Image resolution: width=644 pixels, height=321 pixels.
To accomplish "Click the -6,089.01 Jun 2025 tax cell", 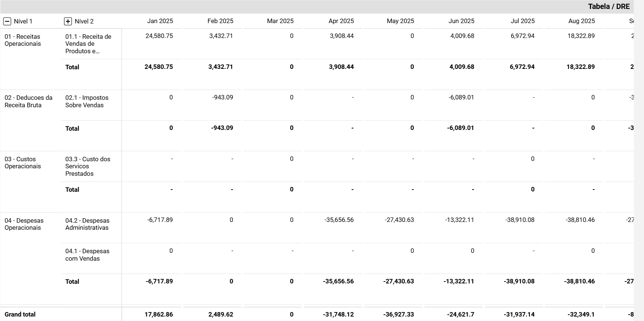I will pos(461,98).
